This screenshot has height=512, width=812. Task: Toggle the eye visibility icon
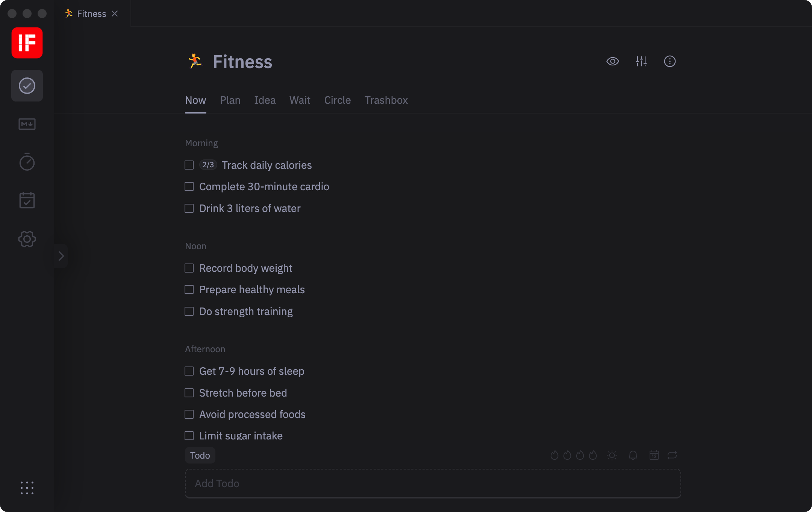(613, 61)
